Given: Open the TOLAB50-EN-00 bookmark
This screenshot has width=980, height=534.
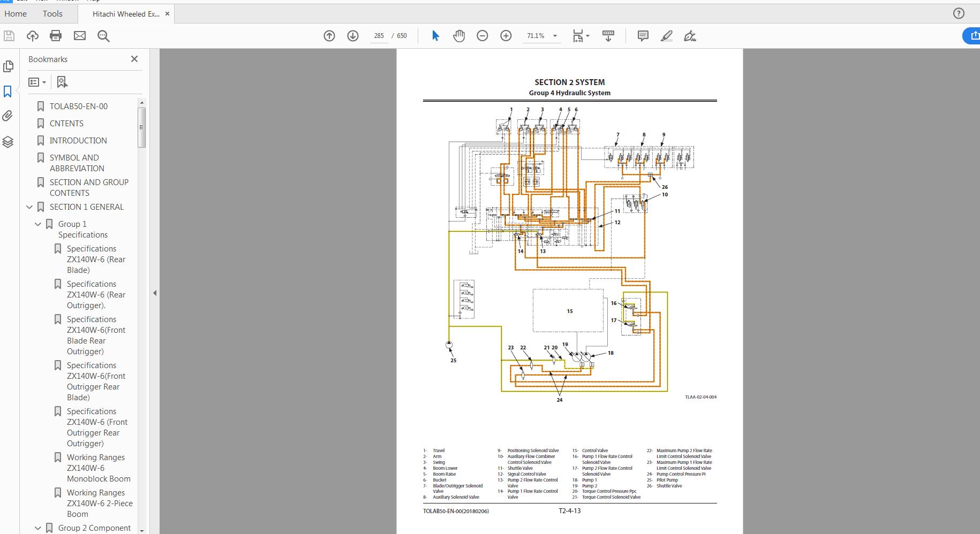Looking at the screenshot, I should coord(79,106).
